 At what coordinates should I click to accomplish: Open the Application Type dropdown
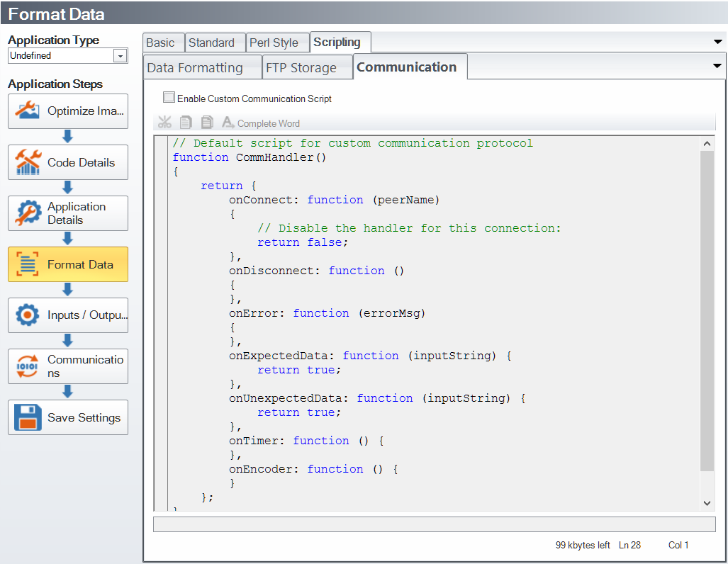coord(120,56)
